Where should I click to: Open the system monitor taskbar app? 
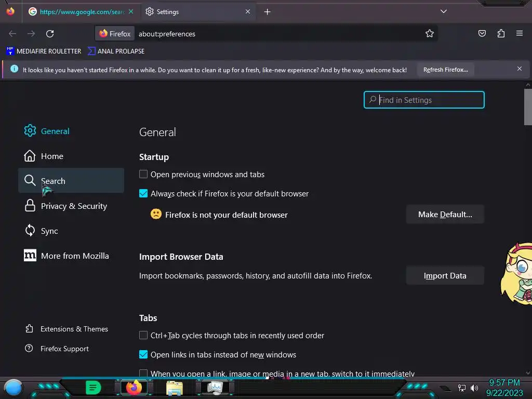(215, 388)
